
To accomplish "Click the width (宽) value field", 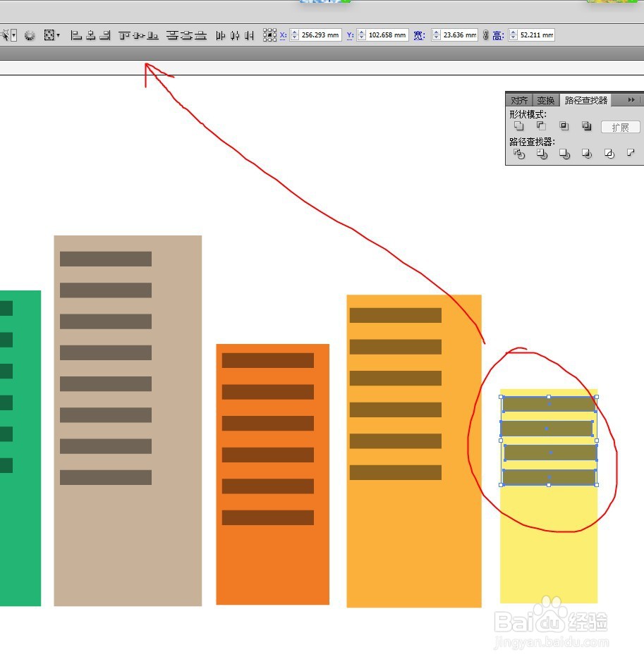I will [x=460, y=35].
